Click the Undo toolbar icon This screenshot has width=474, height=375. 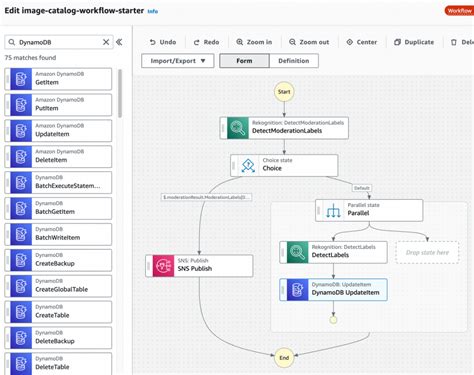153,42
